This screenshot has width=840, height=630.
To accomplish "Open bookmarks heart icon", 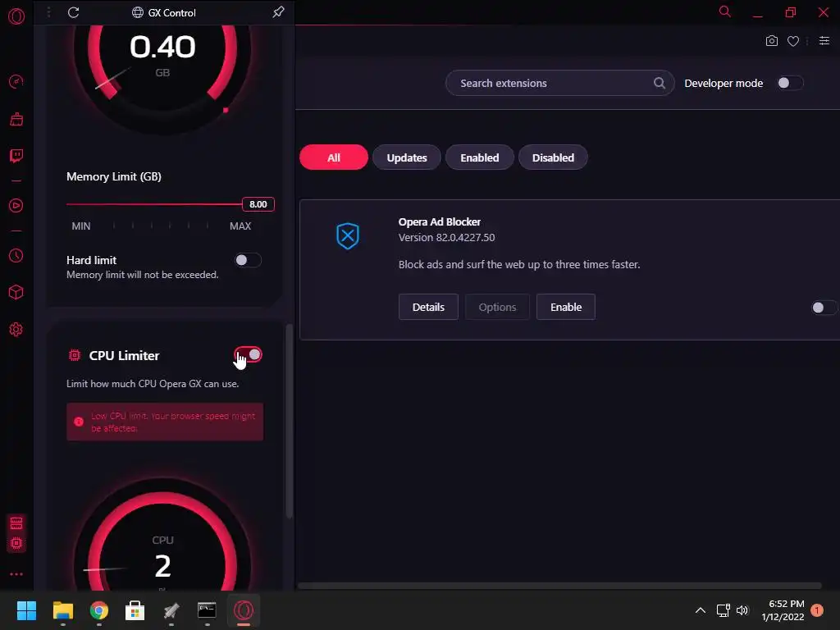I will tap(793, 41).
